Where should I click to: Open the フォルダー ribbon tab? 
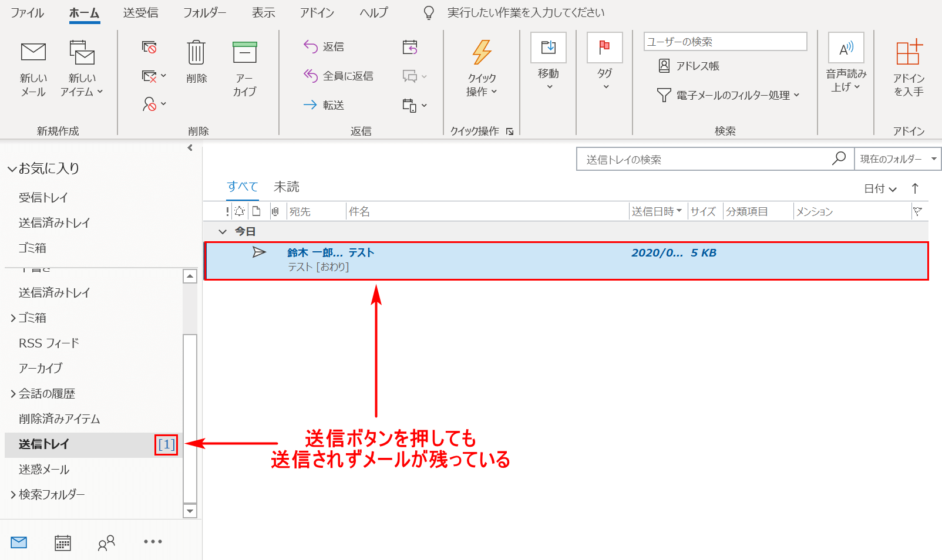[204, 12]
